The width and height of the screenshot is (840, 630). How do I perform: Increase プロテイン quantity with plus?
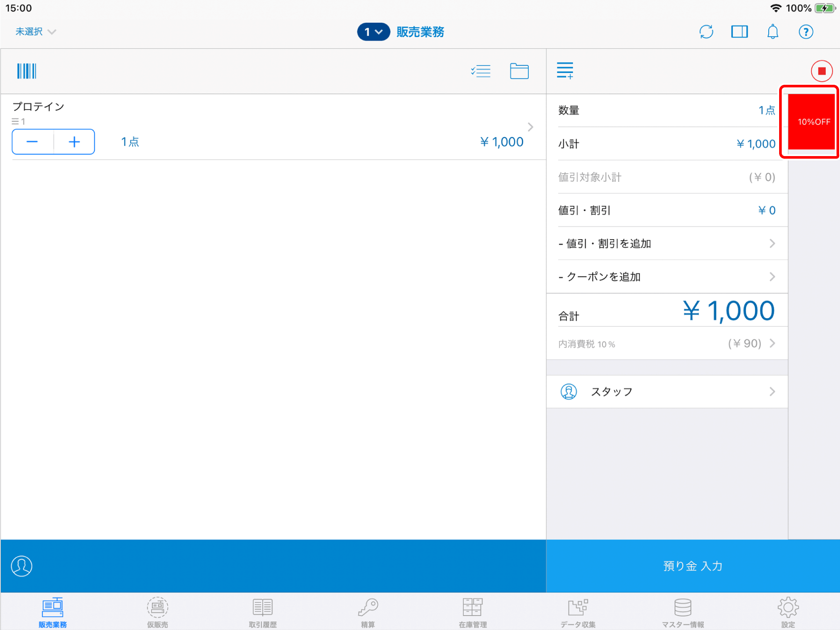click(74, 142)
